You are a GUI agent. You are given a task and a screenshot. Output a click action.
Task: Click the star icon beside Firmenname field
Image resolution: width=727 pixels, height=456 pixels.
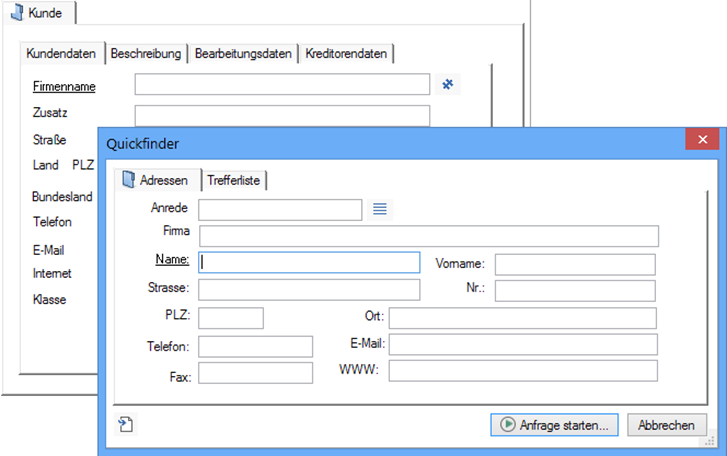pyautogui.click(x=448, y=85)
